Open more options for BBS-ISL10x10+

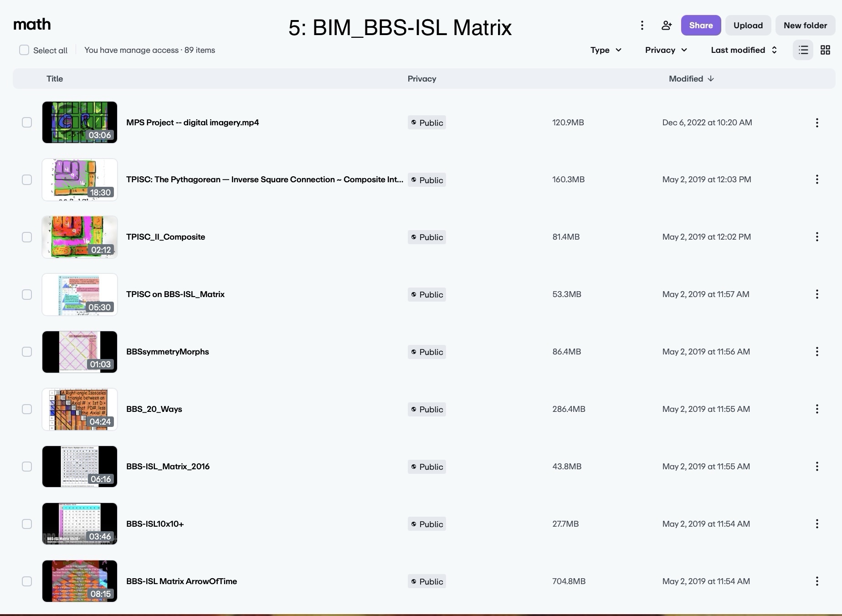[x=817, y=524]
